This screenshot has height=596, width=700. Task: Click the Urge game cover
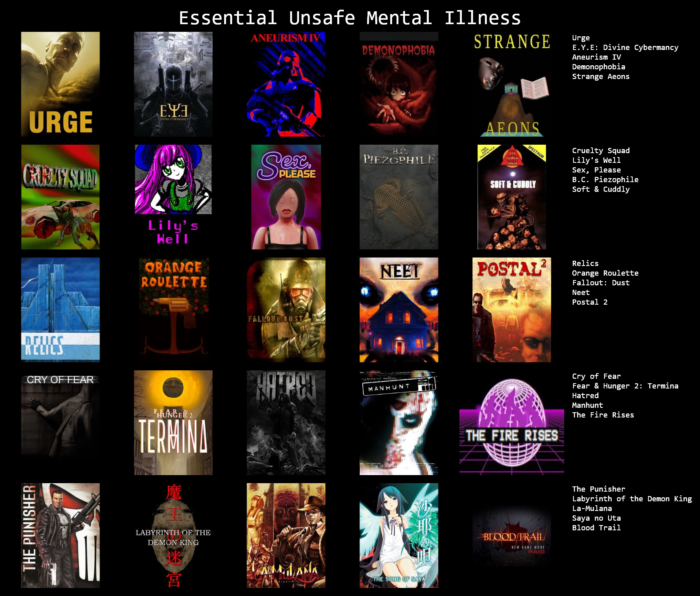click(x=60, y=84)
